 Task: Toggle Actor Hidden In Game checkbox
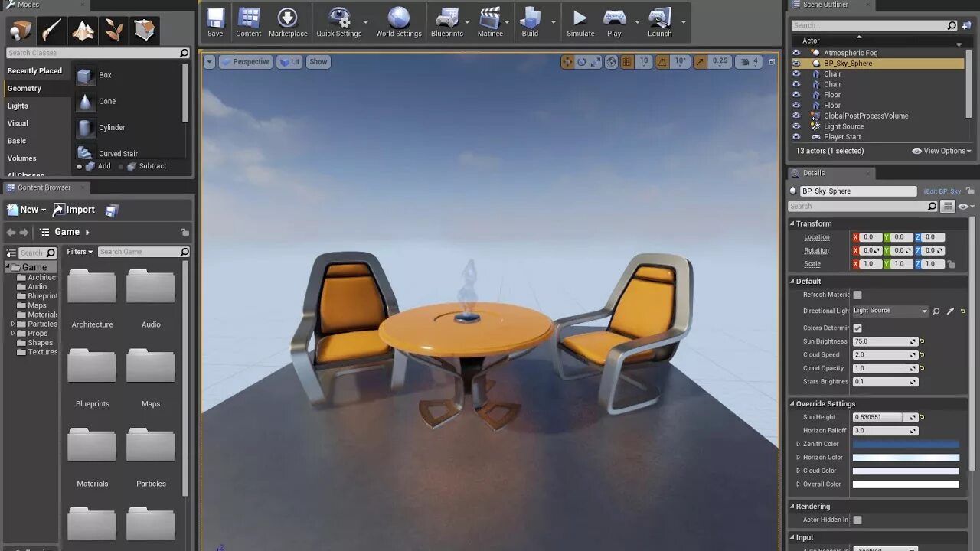(857, 520)
